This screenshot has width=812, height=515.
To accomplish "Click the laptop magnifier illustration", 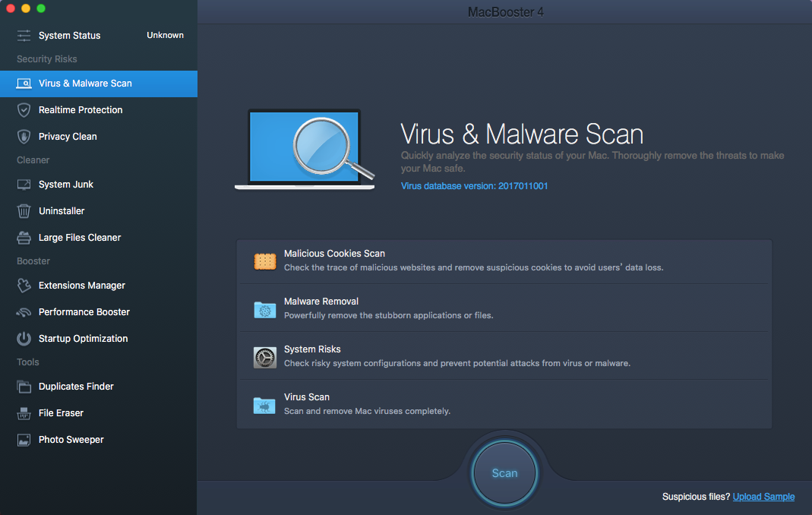I will (305, 150).
